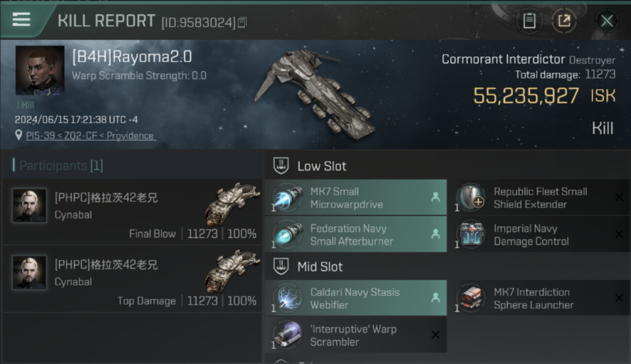
Task: Open the clipboard report icon
Action: pyautogui.click(x=529, y=21)
